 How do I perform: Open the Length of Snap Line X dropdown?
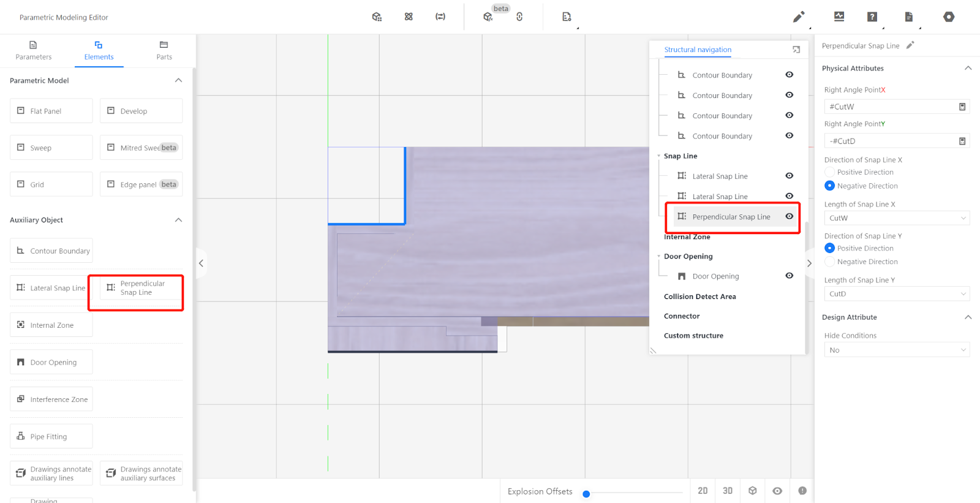coord(896,218)
